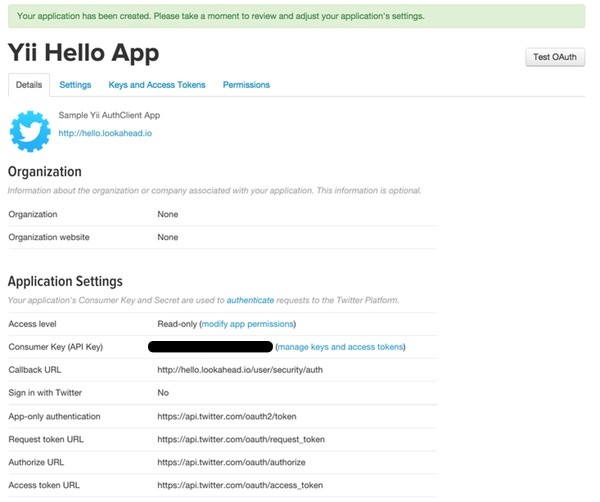Follow the authenticate link
Viewport: 600px width, 502px height.
point(250,300)
